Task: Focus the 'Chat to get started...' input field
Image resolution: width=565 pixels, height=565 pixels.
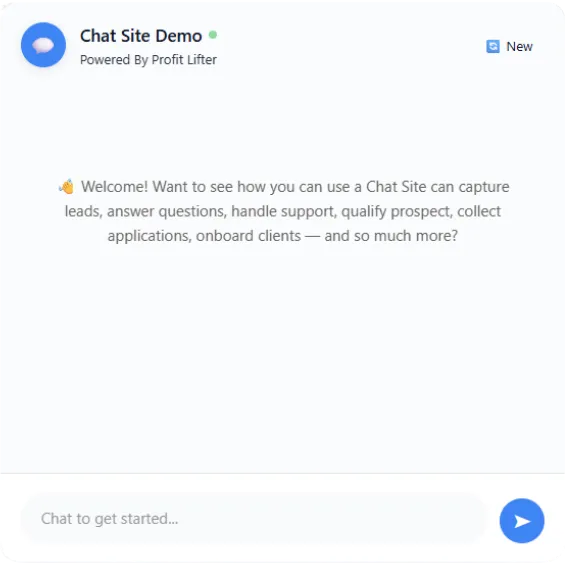Action: [x=254, y=519]
